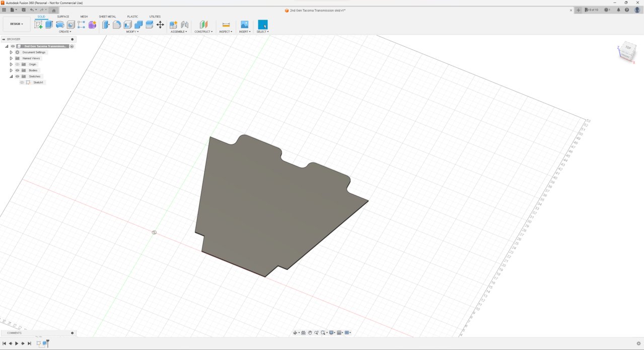Viewport: 644px width, 350px height.
Task: Open the data panel grid icon
Action: (x=4, y=10)
